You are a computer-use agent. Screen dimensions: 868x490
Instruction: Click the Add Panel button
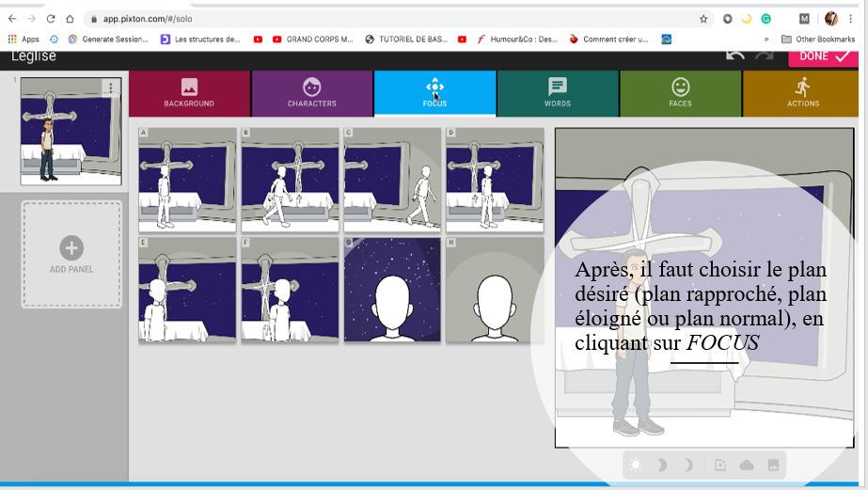[x=71, y=254]
